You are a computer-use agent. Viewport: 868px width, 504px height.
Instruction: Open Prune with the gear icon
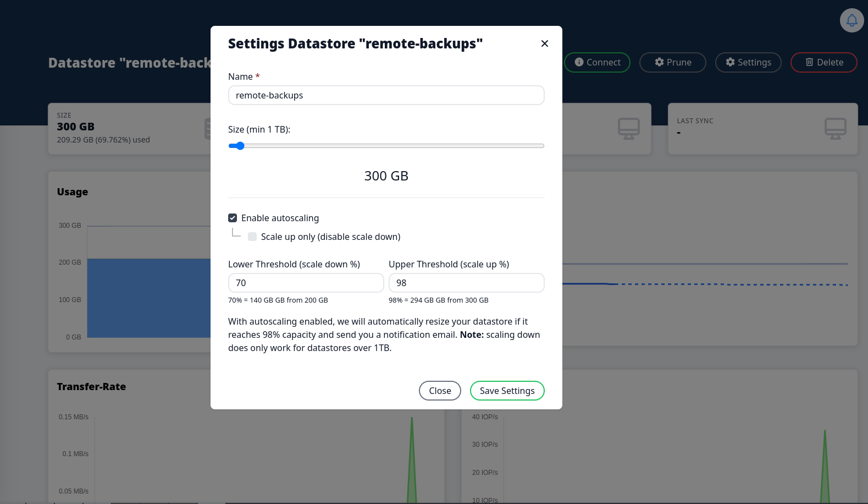[x=672, y=62]
